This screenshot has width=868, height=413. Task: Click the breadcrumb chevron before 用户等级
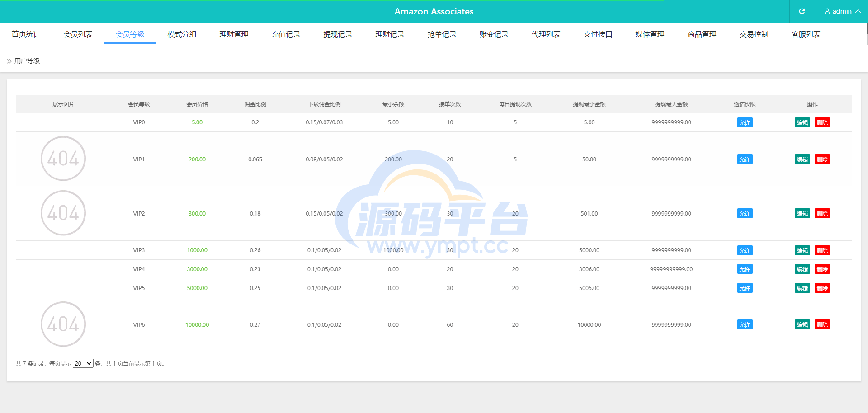[x=9, y=61]
